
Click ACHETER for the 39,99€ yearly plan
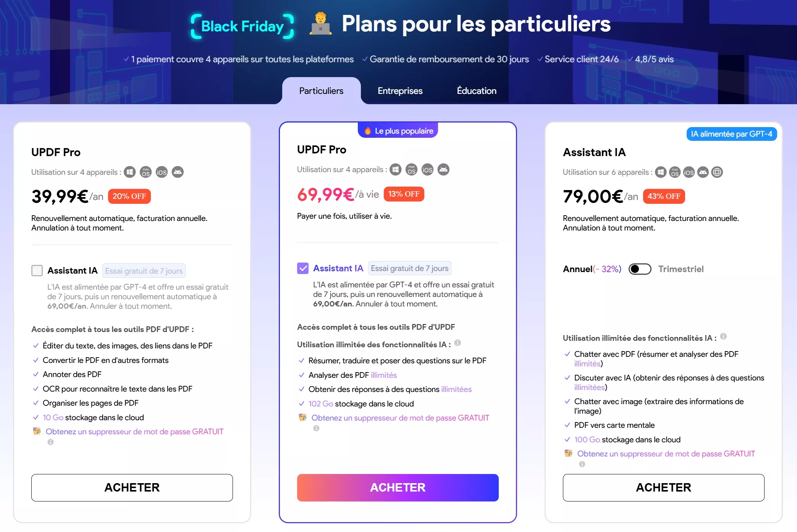[132, 487]
